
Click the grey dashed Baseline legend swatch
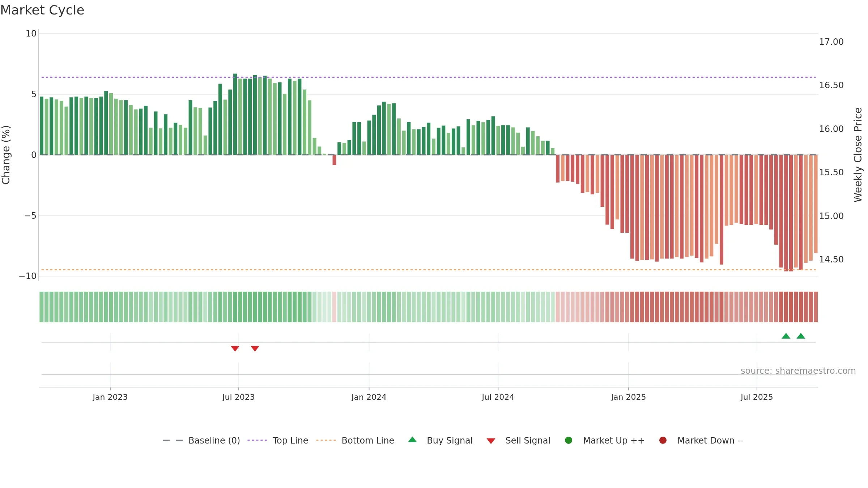(x=173, y=440)
